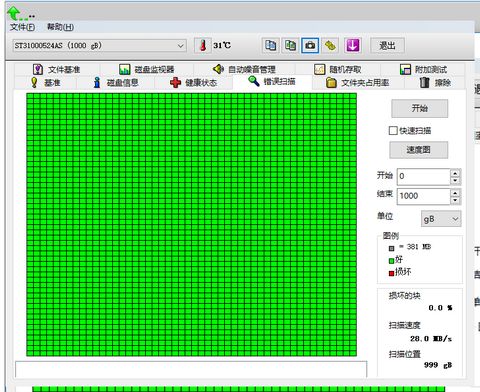
Task: Open the 文件(F) menu
Action: pos(22,27)
